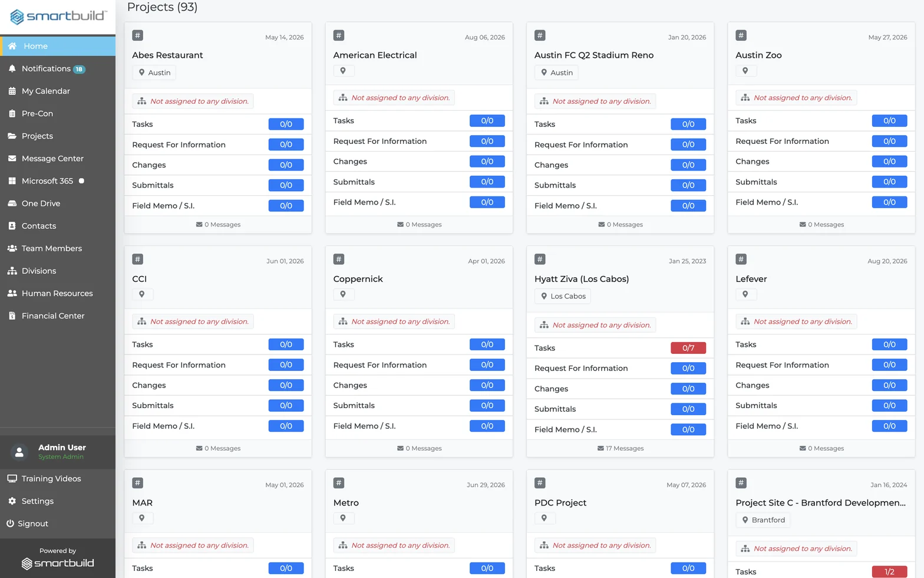924x578 pixels.
Task: Click CCI Request For Information 0/0 badge
Action: (286, 365)
